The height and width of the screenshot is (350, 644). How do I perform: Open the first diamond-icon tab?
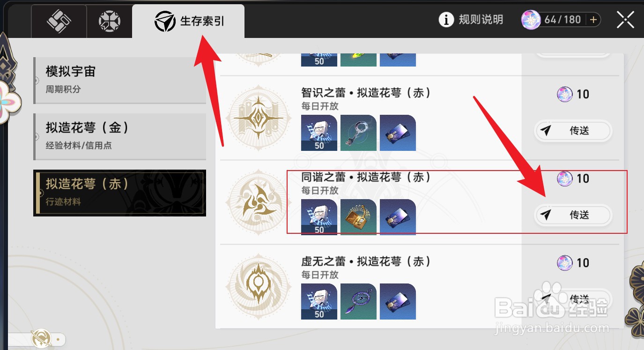pos(59,21)
